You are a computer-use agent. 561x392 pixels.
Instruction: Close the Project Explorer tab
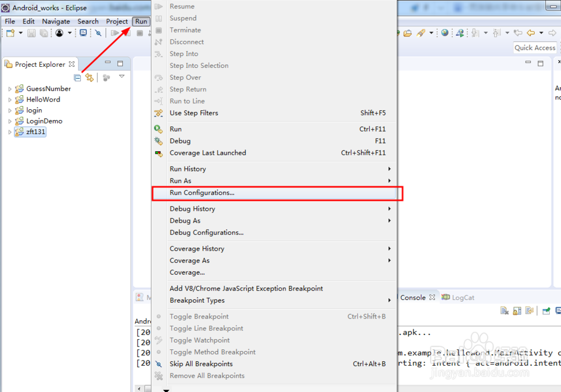72,64
